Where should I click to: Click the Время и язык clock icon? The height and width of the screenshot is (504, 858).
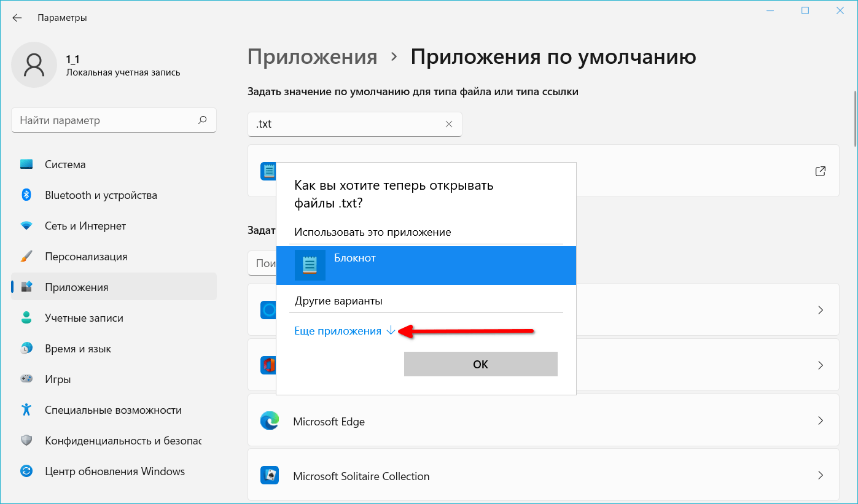(x=26, y=349)
